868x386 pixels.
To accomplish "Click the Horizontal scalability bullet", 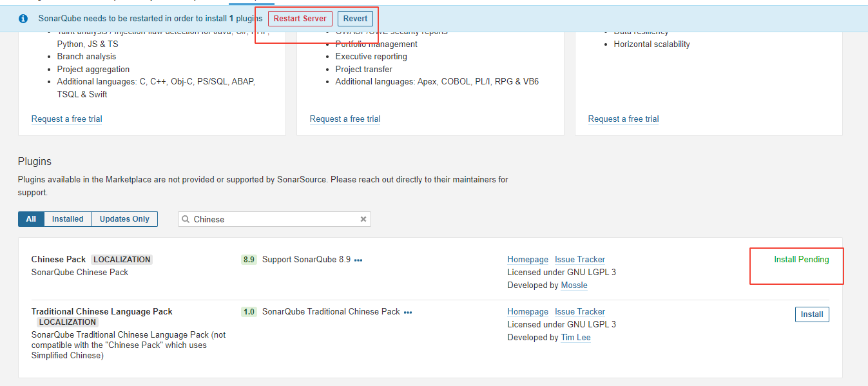I will (x=652, y=44).
